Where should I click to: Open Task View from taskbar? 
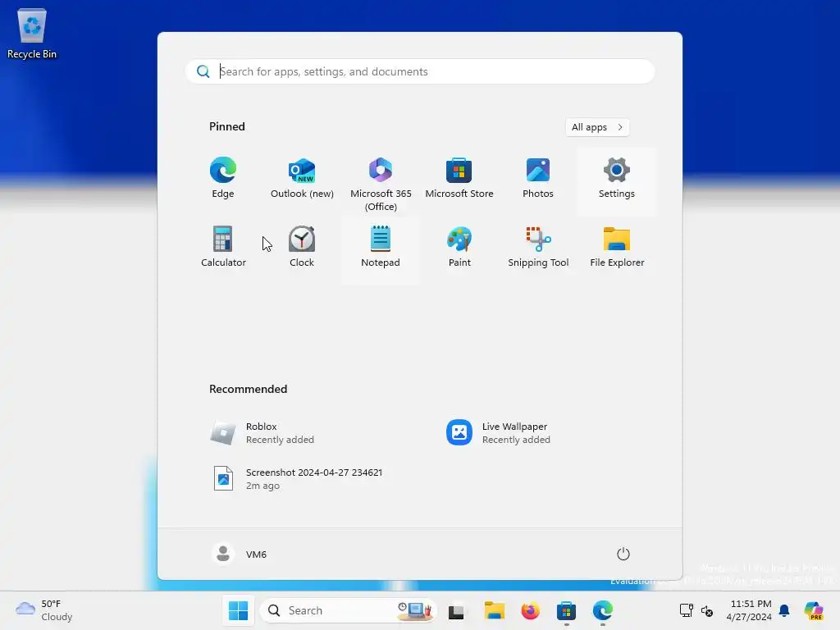[456, 610]
